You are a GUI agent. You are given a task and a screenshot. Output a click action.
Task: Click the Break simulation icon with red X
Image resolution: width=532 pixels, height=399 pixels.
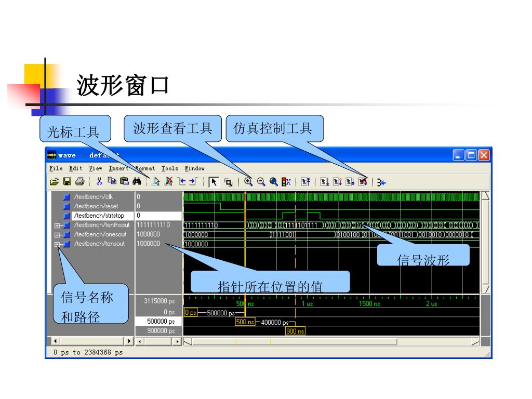point(363,182)
